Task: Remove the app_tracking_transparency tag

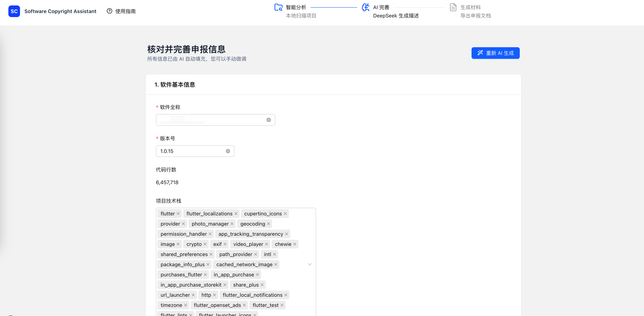Action: pyautogui.click(x=287, y=234)
